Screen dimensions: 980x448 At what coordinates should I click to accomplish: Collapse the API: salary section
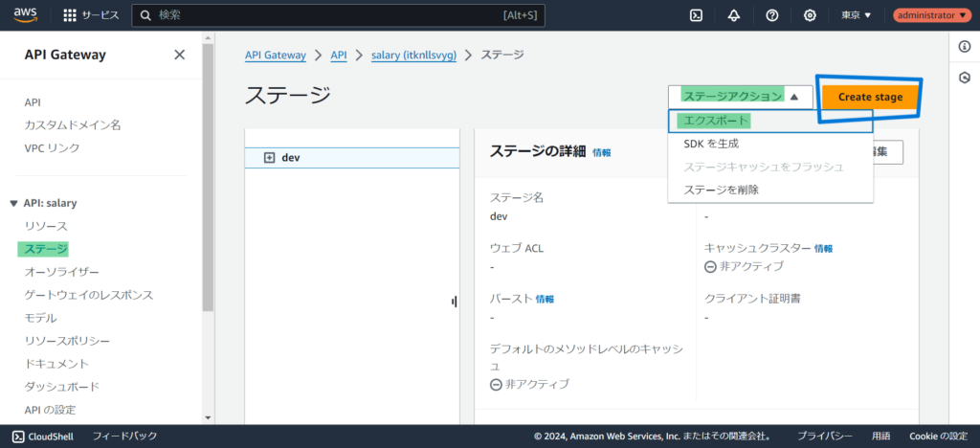point(13,203)
